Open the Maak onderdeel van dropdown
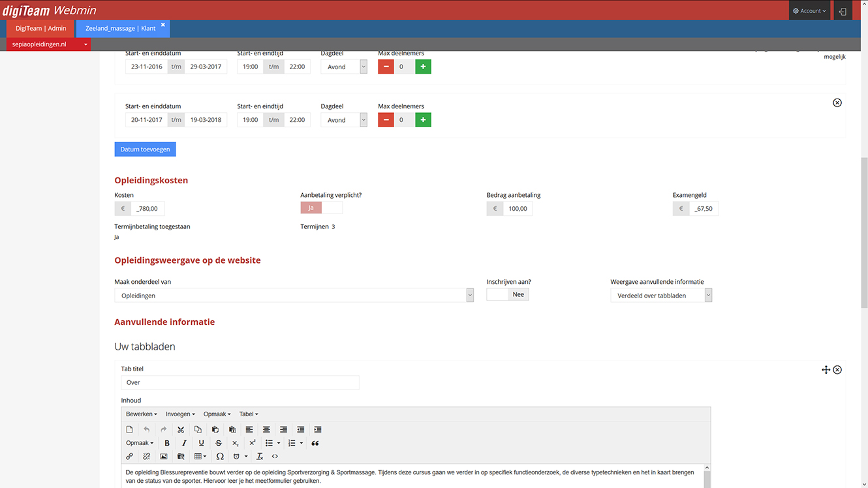This screenshot has width=868, height=488. [x=294, y=296]
